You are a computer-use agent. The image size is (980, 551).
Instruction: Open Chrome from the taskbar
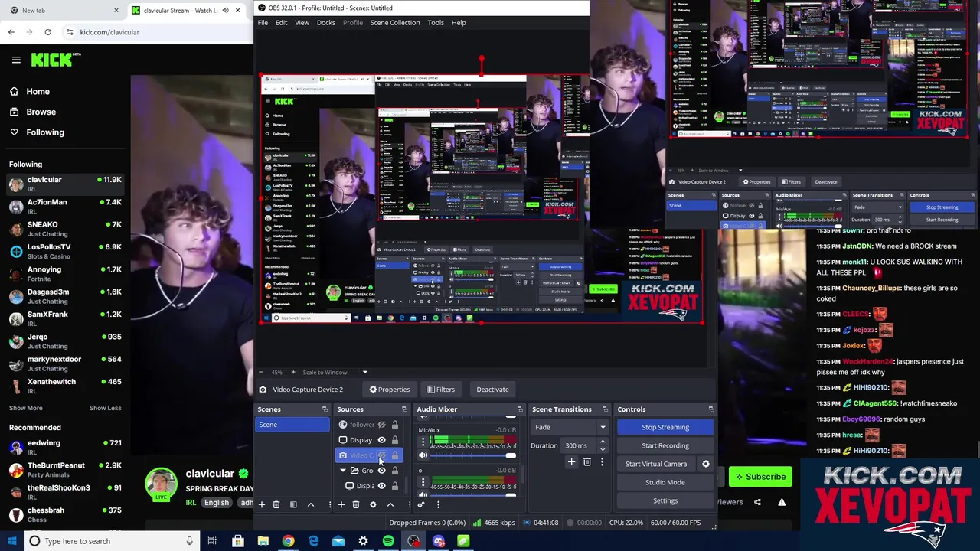pyautogui.click(x=288, y=541)
